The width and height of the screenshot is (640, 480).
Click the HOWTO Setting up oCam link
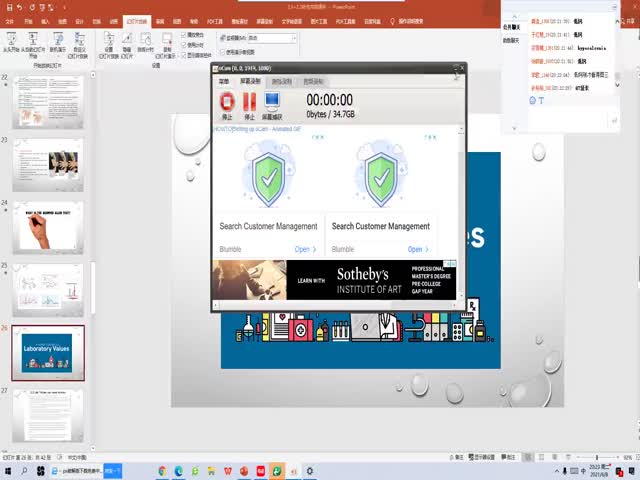point(256,129)
